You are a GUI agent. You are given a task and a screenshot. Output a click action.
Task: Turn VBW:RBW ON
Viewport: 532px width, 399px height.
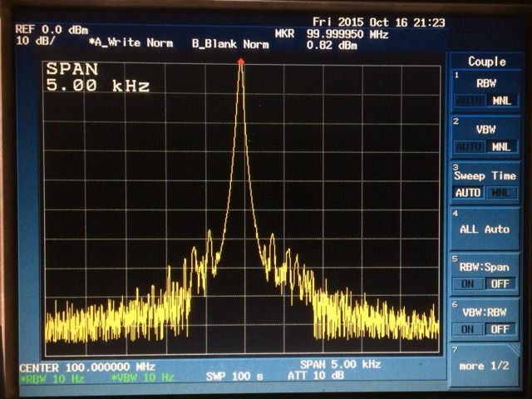[x=467, y=329]
